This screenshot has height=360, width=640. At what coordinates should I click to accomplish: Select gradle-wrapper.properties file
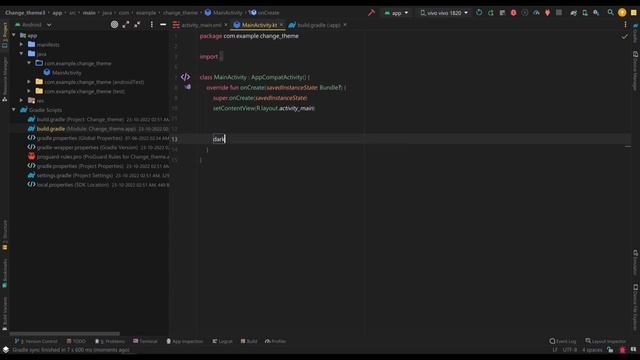(98, 147)
